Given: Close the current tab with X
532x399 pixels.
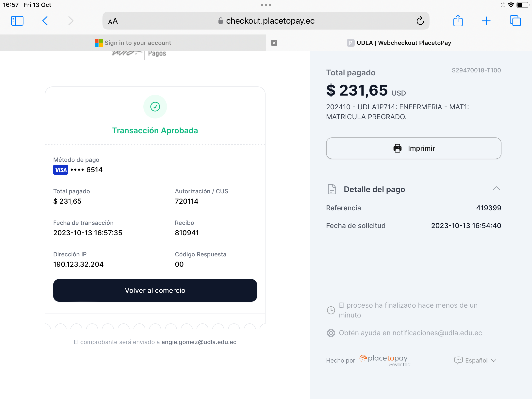Looking at the screenshot, I should [274, 43].
